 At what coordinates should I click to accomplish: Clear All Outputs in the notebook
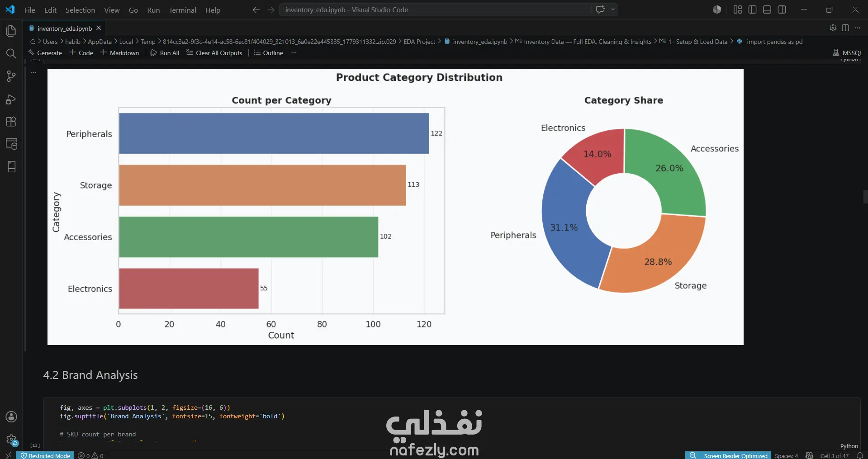click(x=214, y=53)
